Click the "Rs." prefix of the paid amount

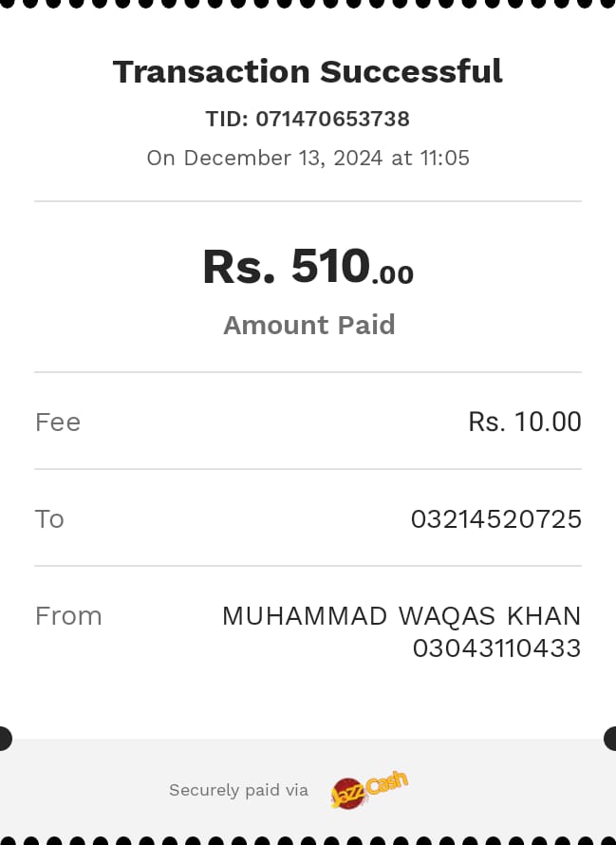tap(238, 267)
